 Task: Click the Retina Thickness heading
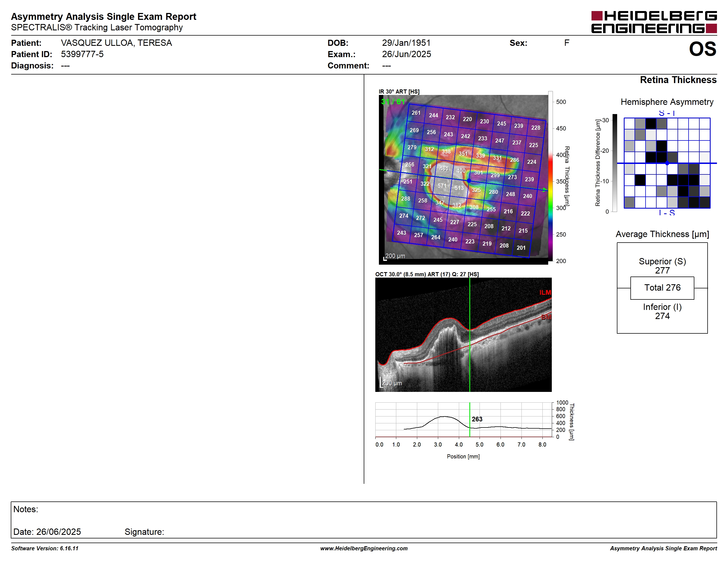pos(678,80)
